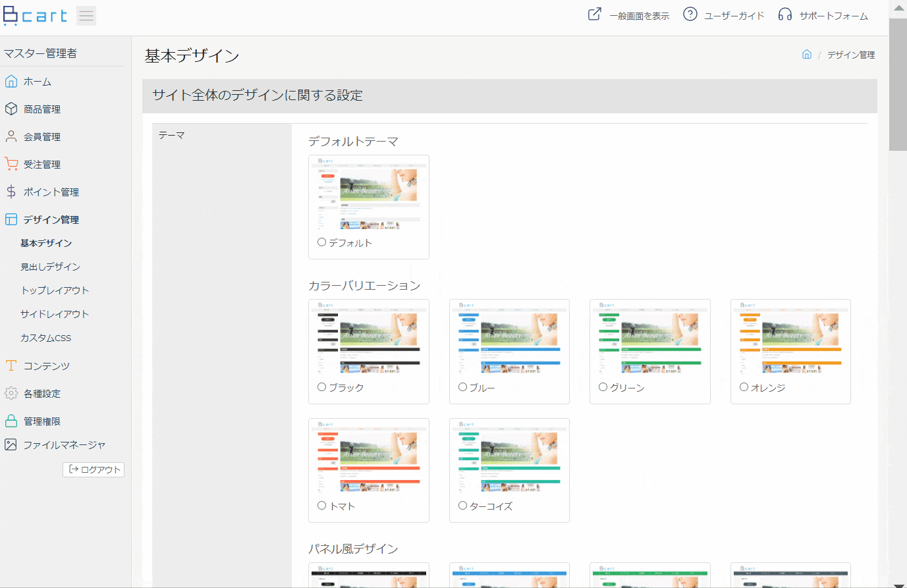907x588 pixels.
Task: Open the トップレイアウト submenu item
Action: coord(55,290)
